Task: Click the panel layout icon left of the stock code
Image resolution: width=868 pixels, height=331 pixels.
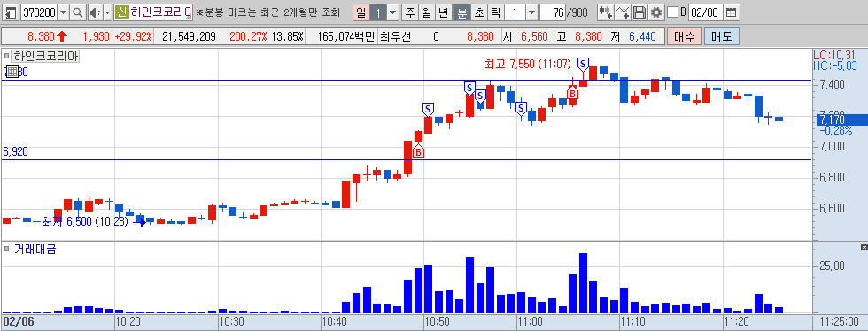Action: click(x=11, y=12)
